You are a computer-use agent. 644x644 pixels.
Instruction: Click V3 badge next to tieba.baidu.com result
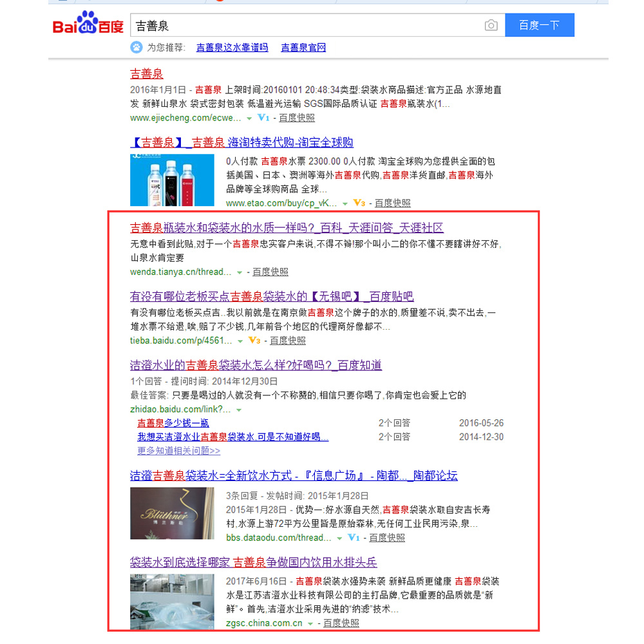tap(254, 341)
